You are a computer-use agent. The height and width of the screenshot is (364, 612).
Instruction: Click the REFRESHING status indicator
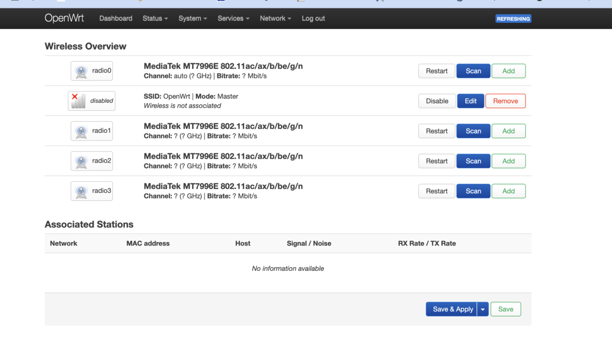513,19
